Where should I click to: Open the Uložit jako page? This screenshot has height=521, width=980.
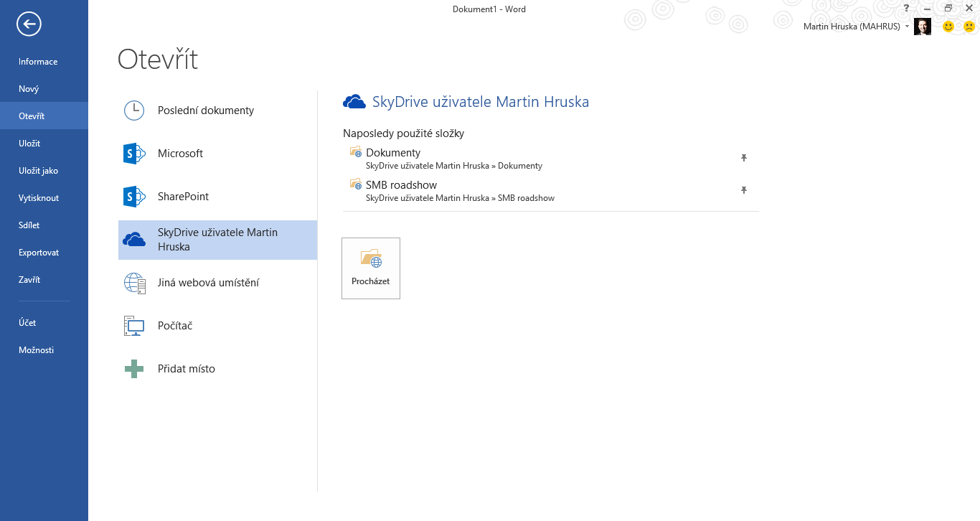pyautogui.click(x=39, y=171)
